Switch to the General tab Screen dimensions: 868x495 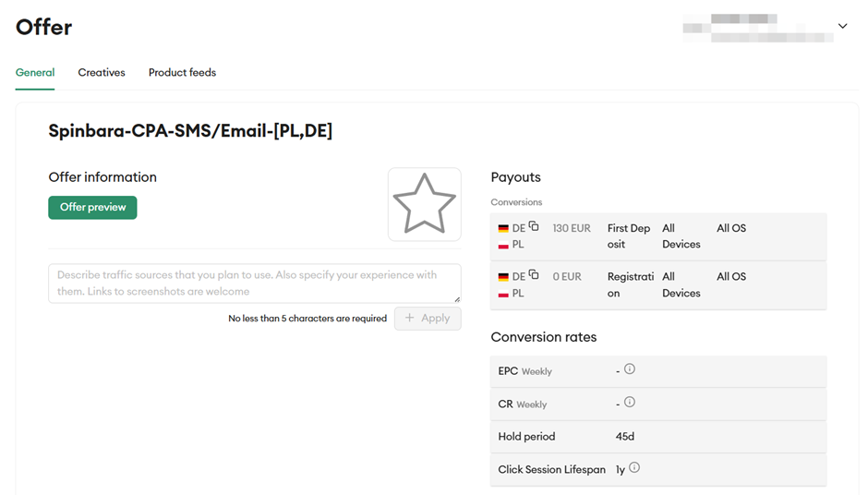pyautogui.click(x=35, y=73)
